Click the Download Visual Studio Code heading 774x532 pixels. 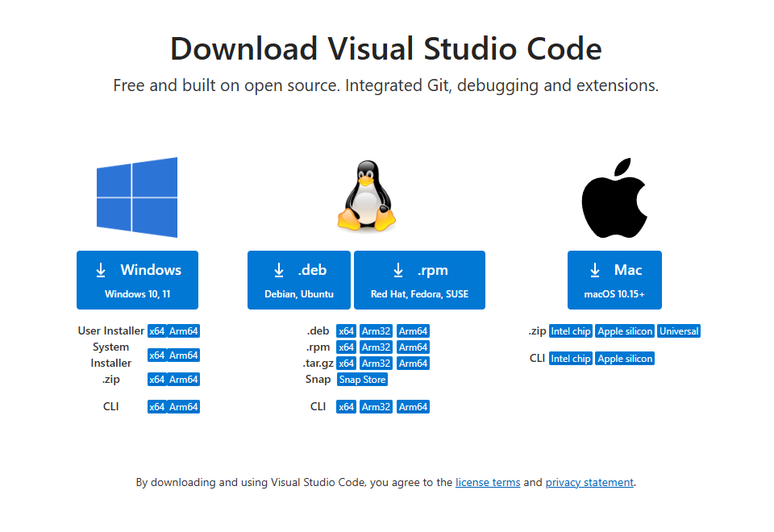(386, 49)
